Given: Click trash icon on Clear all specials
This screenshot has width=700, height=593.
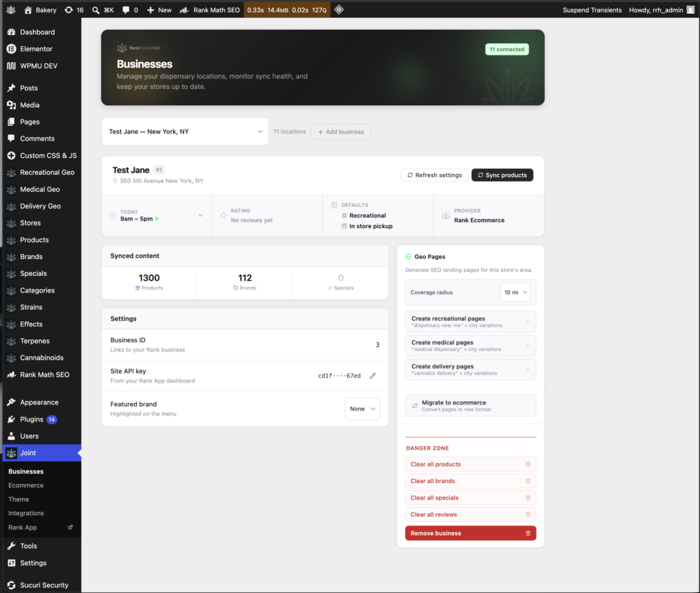Looking at the screenshot, I should (528, 497).
